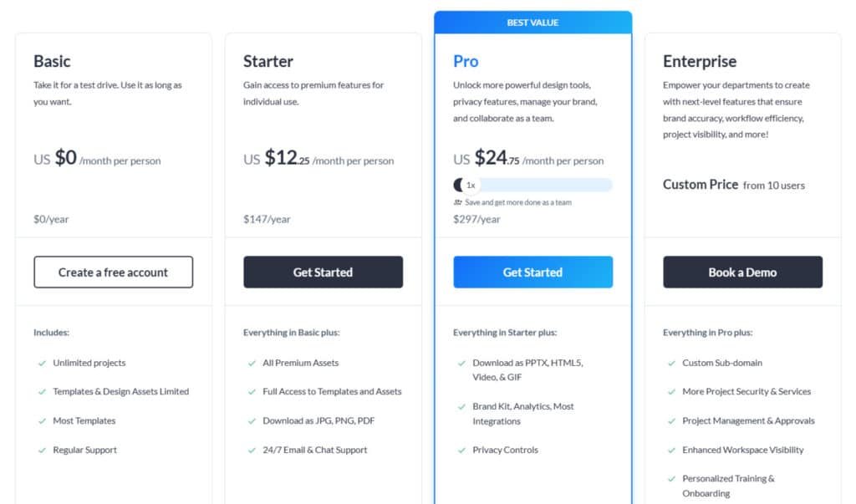Click Get Started under the Pro plan
This screenshot has width=856, height=504.
coord(532,272)
